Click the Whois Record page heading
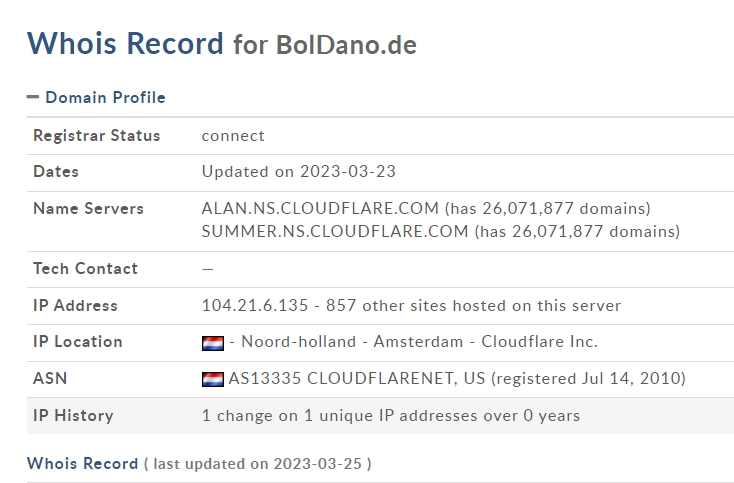This screenshot has height=483, width=734. (x=125, y=43)
